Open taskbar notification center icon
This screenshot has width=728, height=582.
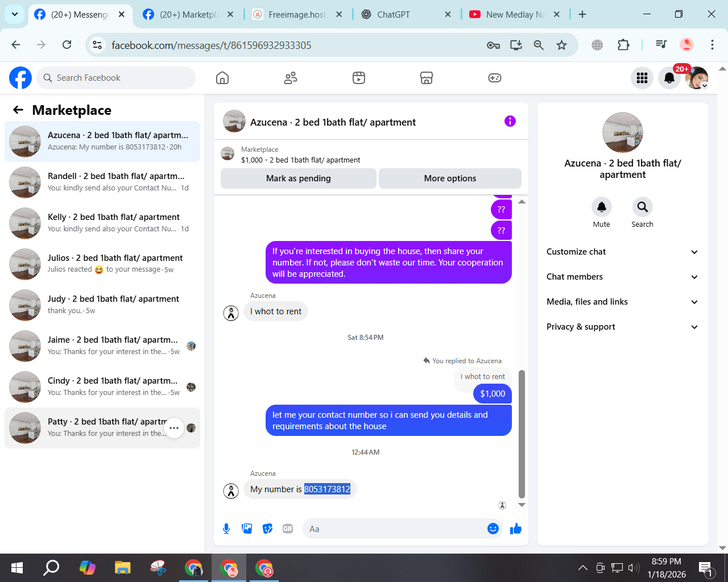[x=706, y=567]
